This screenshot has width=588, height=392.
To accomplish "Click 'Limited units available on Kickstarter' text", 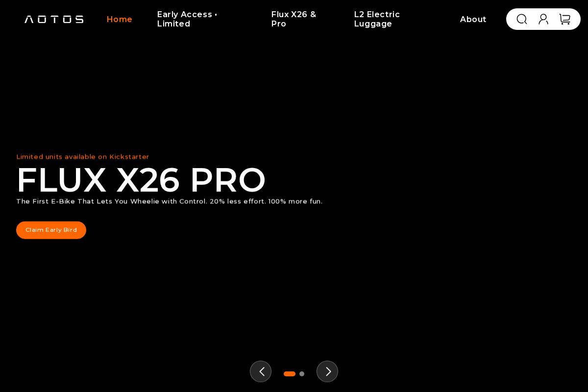I will (83, 157).
